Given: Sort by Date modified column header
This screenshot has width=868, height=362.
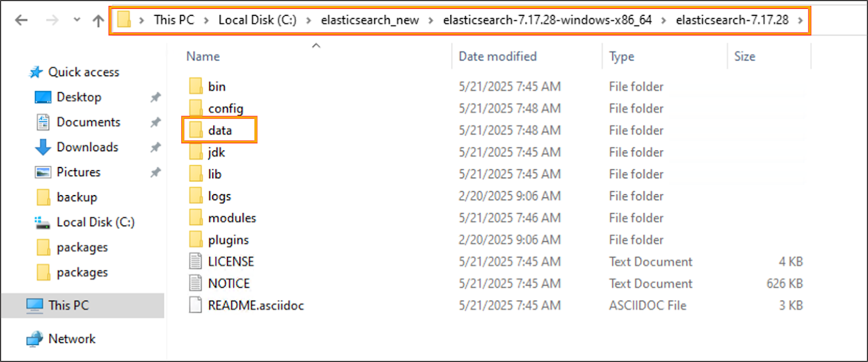Looking at the screenshot, I should (x=497, y=56).
